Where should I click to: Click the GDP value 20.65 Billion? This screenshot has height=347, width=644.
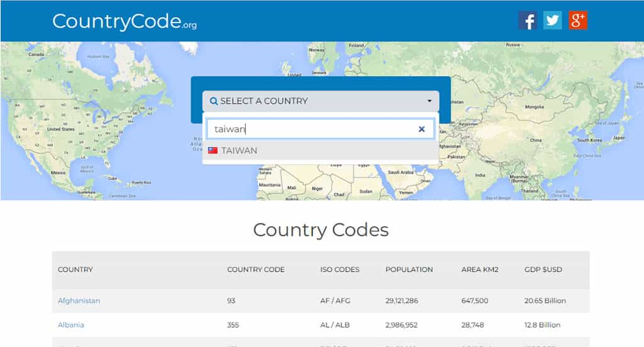(545, 300)
